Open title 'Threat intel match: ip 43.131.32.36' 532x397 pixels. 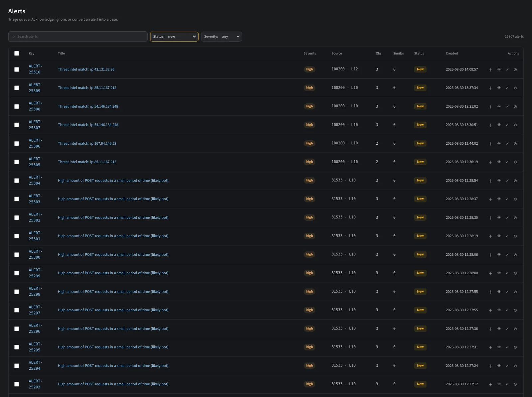tap(86, 69)
